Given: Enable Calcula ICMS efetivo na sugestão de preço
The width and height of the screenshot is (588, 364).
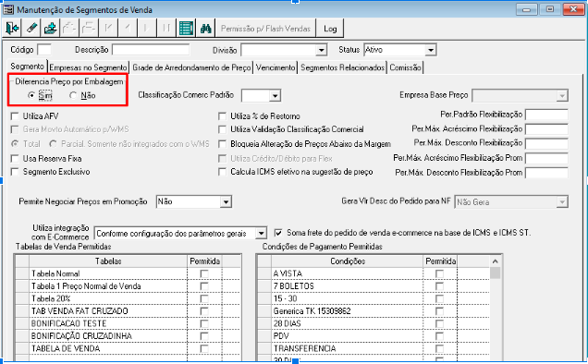Looking at the screenshot, I should click(x=223, y=172).
